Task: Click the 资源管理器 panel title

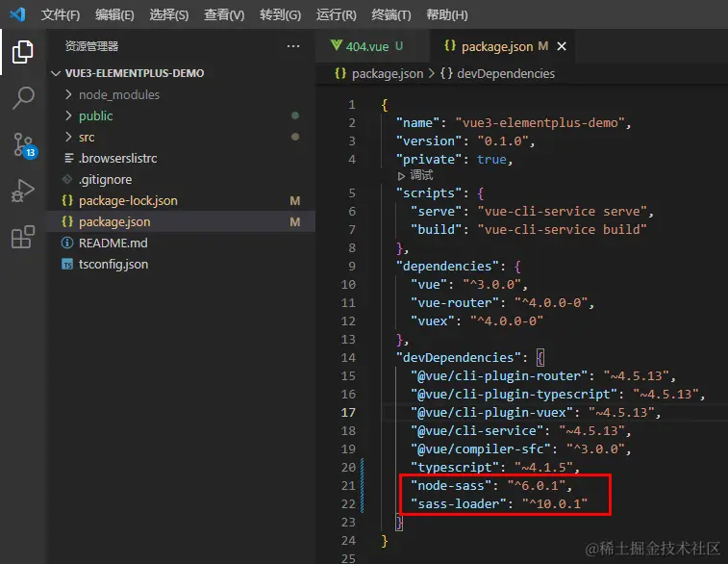Action: 91,46
